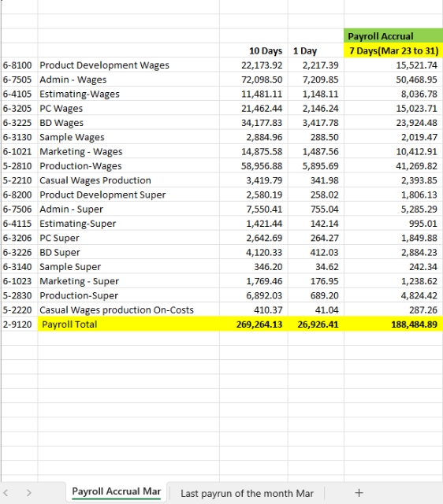Select Sample Wages cell
The height and width of the screenshot is (504, 443).
pyautogui.click(x=128, y=137)
